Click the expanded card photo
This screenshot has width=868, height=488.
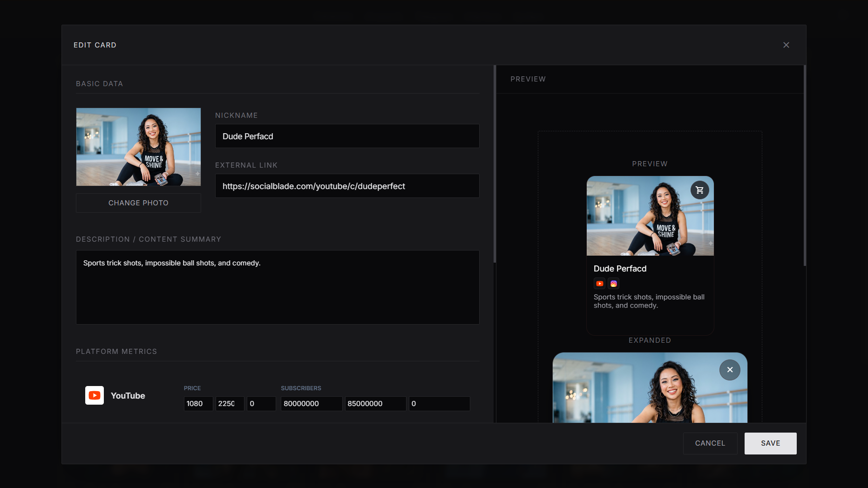point(650,387)
